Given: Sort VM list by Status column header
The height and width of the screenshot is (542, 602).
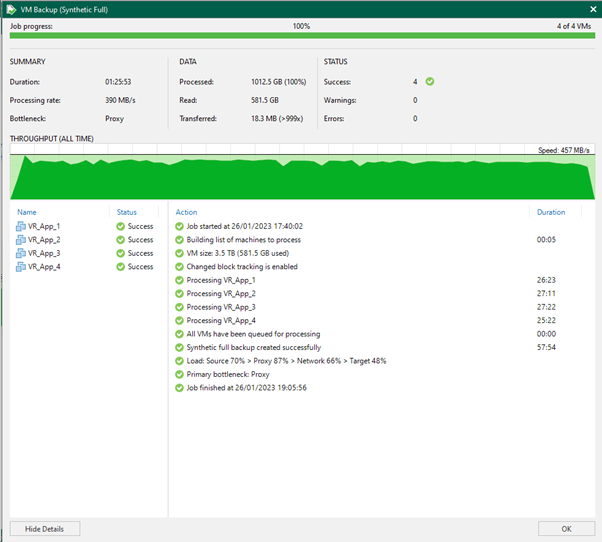Looking at the screenshot, I should click(x=127, y=212).
